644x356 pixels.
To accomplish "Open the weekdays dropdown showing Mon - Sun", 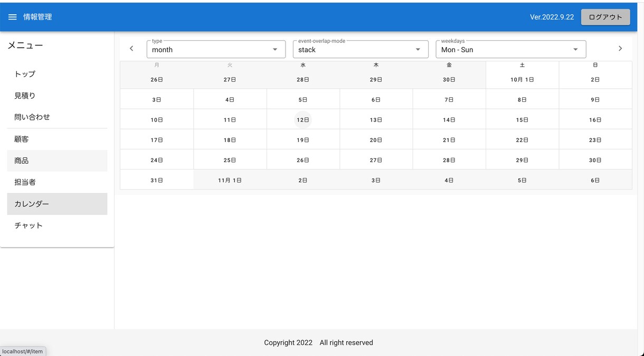I will (x=510, y=49).
